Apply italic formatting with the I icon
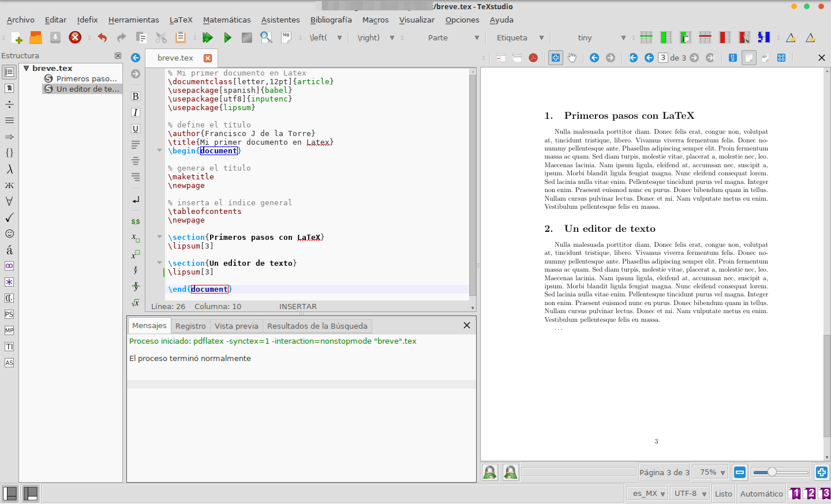 (135, 112)
